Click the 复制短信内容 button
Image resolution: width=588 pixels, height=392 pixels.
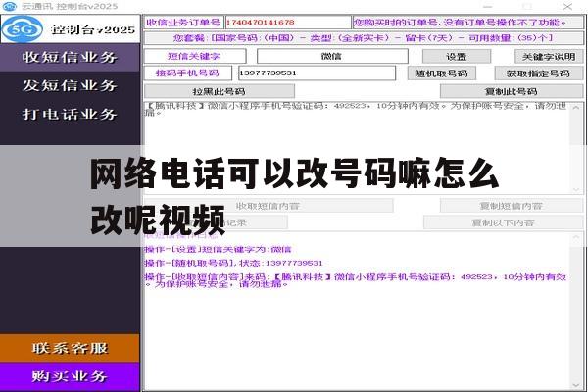(x=512, y=206)
